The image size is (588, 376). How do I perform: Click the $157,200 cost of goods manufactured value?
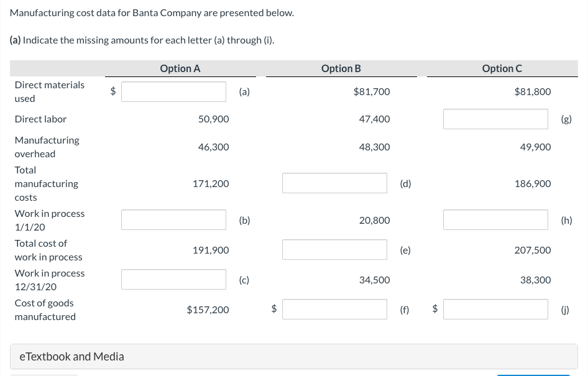tap(208, 310)
